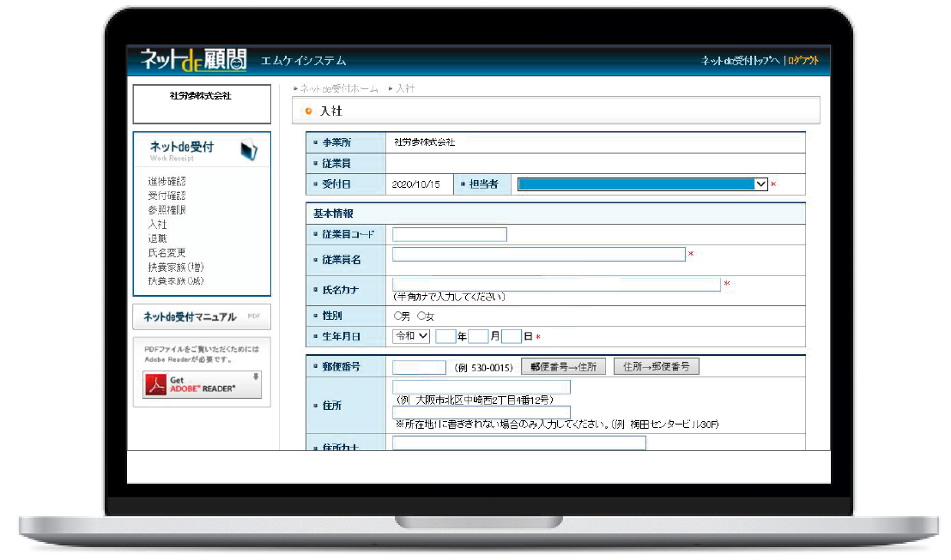Open the ネットde受付マニュアル PDF link
Image resolution: width=951 pixels, height=560 pixels.
[202, 317]
